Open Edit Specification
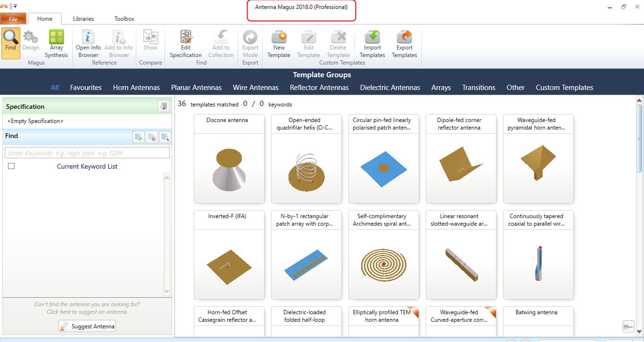The height and width of the screenshot is (342, 644). 186,43
